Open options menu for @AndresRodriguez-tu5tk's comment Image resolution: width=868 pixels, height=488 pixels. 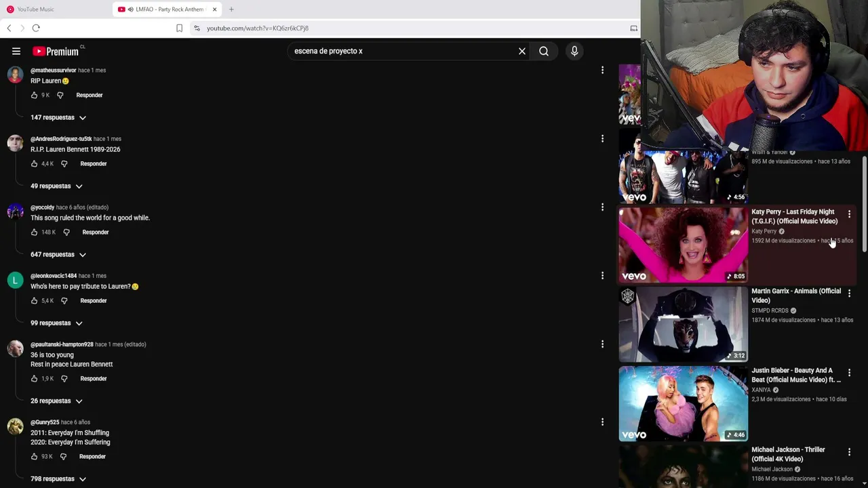pyautogui.click(x=602, y=138)
